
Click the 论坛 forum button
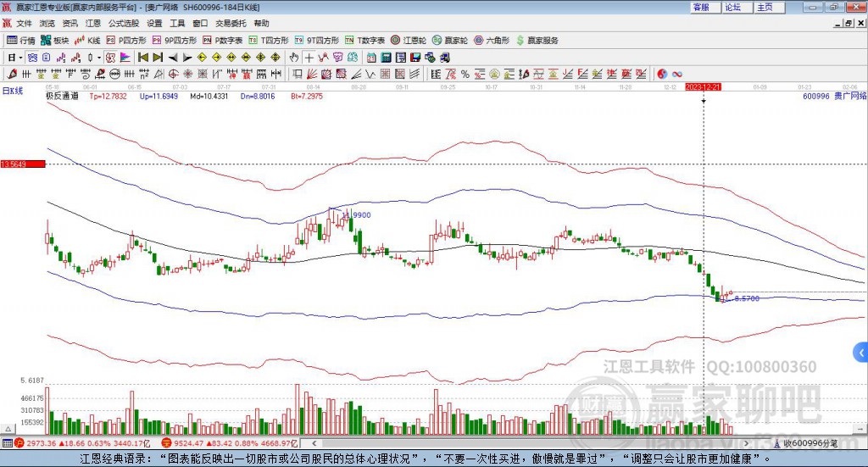[733, 7]
